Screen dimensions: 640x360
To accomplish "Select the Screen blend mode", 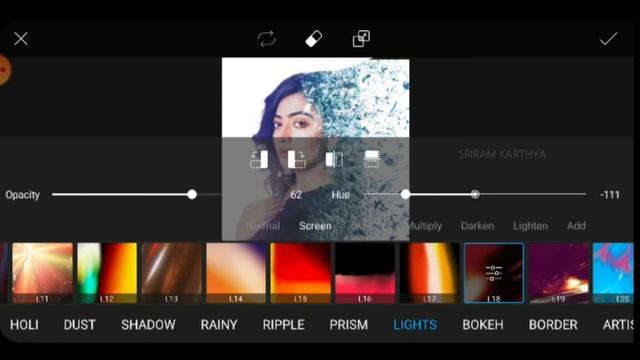I will tap(315, 226).
